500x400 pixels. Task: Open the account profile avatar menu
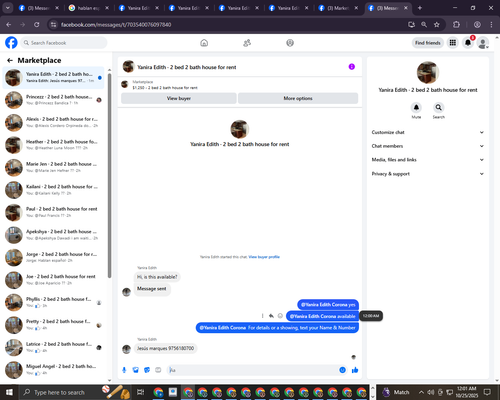pyautogui.click(x=483, y=43)
